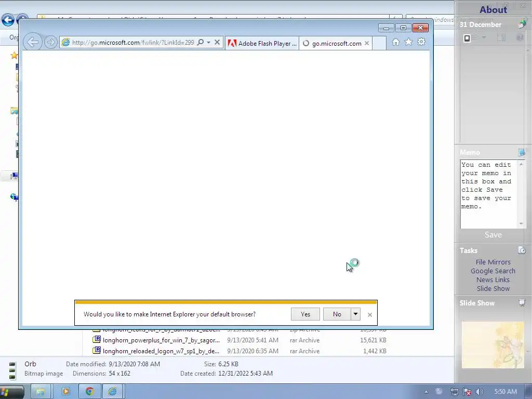The image size is (532, 399).
Task: Click Internet Explorer taskbar button
Action: point(112,392)
